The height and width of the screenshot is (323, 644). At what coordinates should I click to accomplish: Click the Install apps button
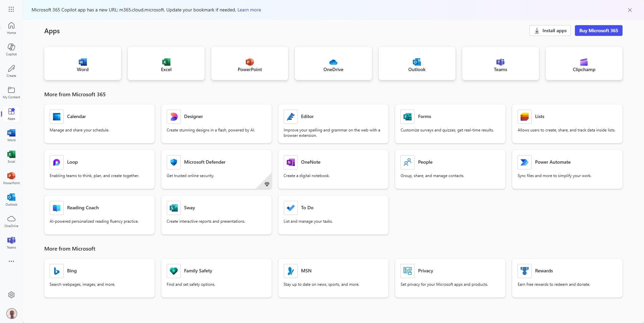click(550, 31)
